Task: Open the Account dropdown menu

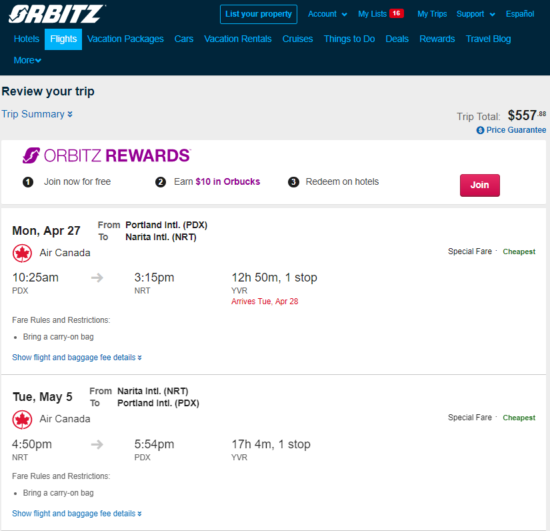Action: (328, 14)
